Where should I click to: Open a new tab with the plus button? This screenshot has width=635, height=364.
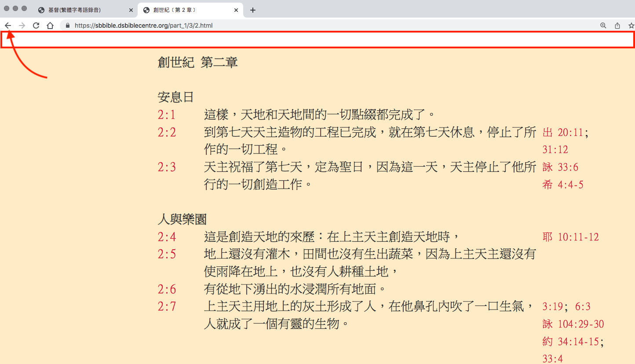pyautogui.click(x=253, y=10)
